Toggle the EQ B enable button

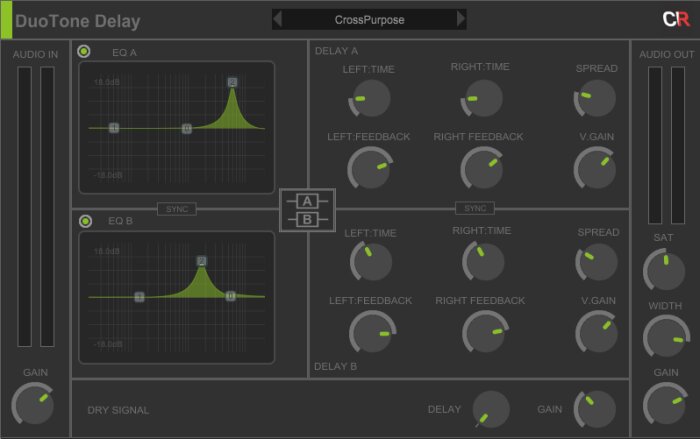point(85,221)
